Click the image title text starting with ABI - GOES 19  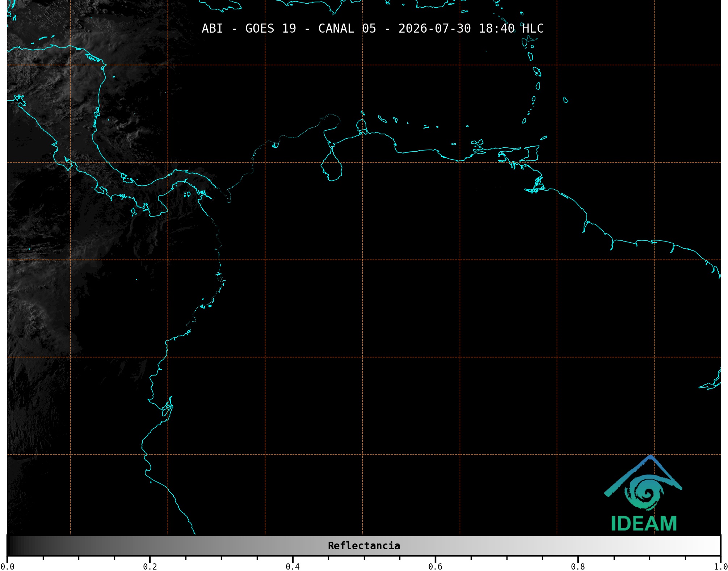coord(373,29)
